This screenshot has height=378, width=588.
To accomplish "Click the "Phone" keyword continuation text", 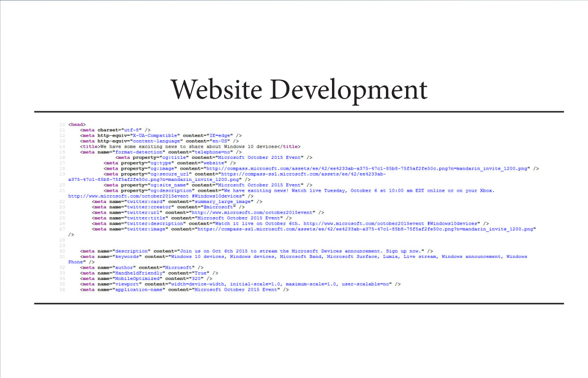I will 76,262.
